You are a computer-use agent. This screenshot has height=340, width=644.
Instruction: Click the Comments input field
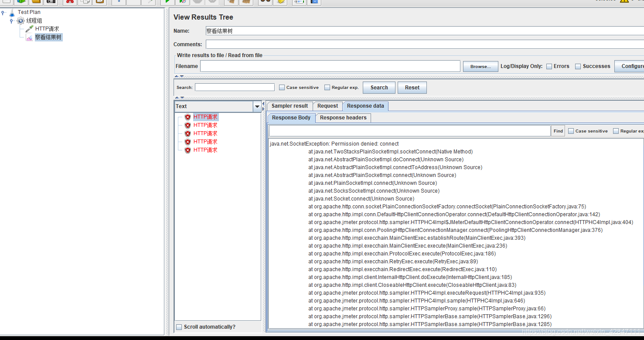coord(425,44)
